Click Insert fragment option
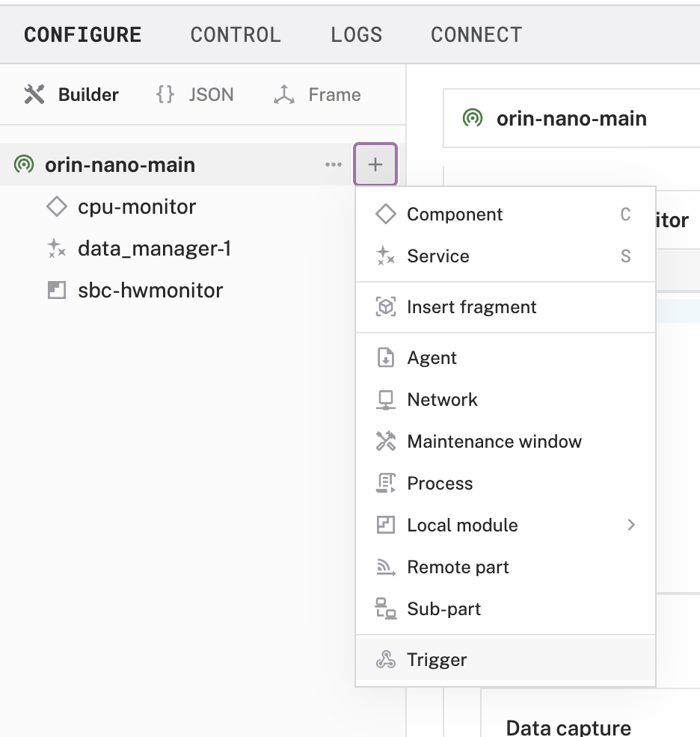Image resolution: width=700 pixels, height=737 pixels. tap(471, 306)
